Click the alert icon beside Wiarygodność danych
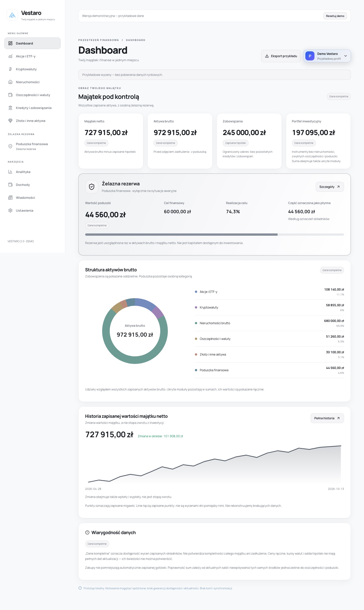Viewport: 364px width, 610px height. click(x=87, y=532)
